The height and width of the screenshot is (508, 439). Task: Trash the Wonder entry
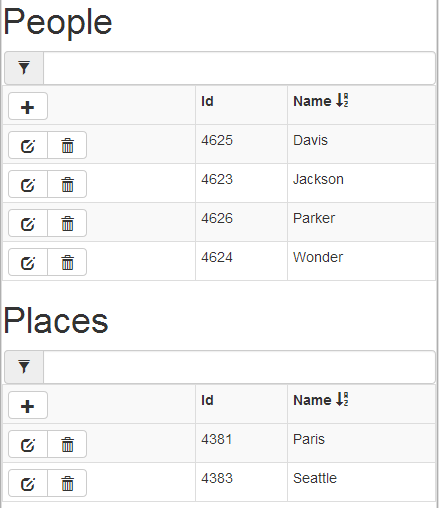click(67, 262)
